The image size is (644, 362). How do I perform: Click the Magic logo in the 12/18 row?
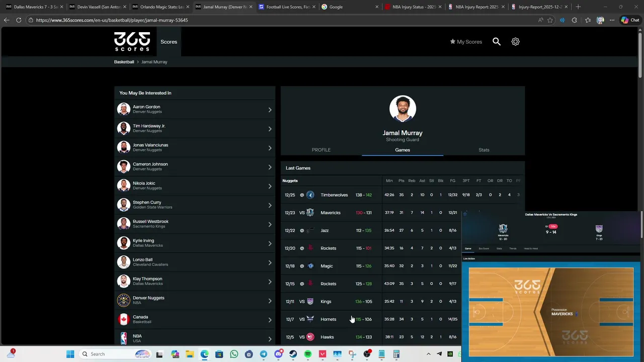click(x=310, y=266)
